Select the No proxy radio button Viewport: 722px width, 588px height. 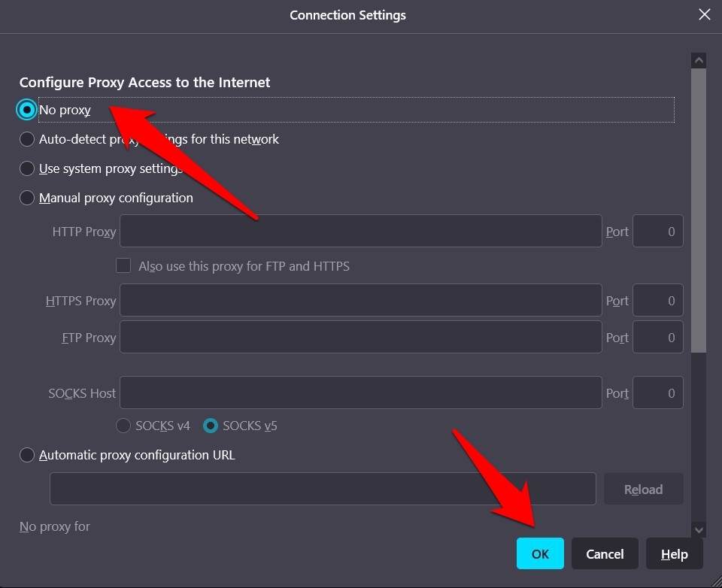(x=27, y=109)
